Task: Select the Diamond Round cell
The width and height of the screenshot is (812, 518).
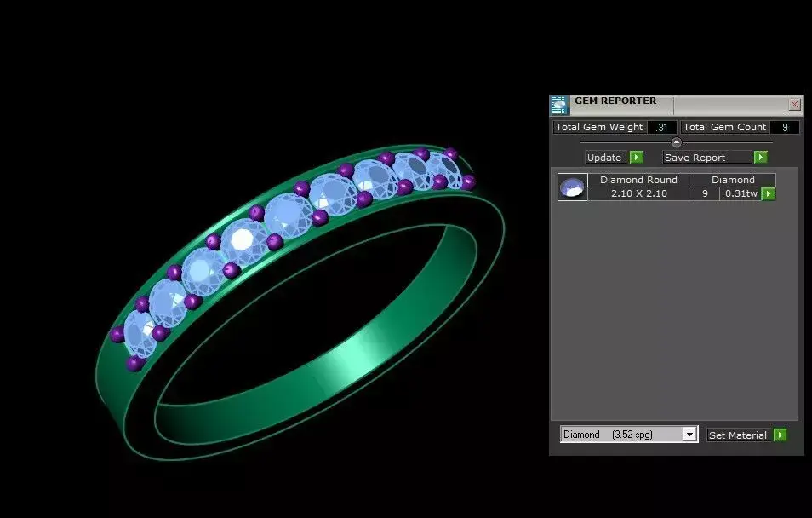Action: tap(638, 180)
